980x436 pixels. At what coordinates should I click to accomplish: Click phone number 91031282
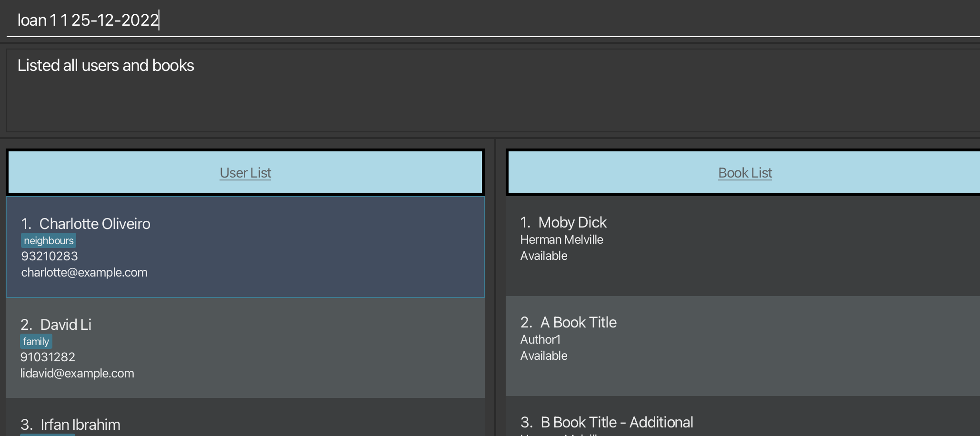(48, 357)
